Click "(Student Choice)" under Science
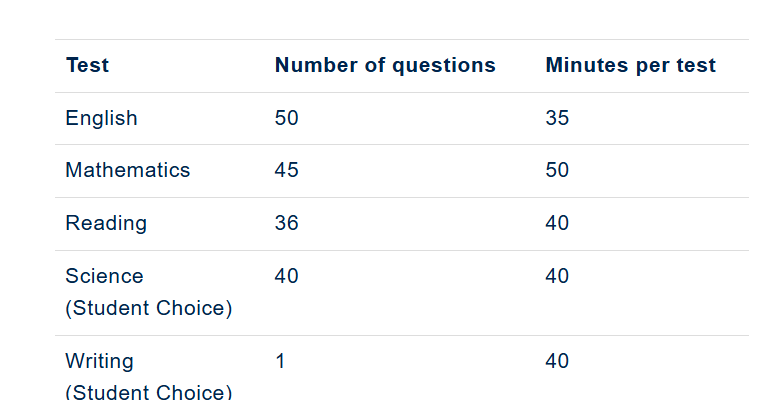Image resolution: width=770 pixels, height=400 pixels. (148, 308)
